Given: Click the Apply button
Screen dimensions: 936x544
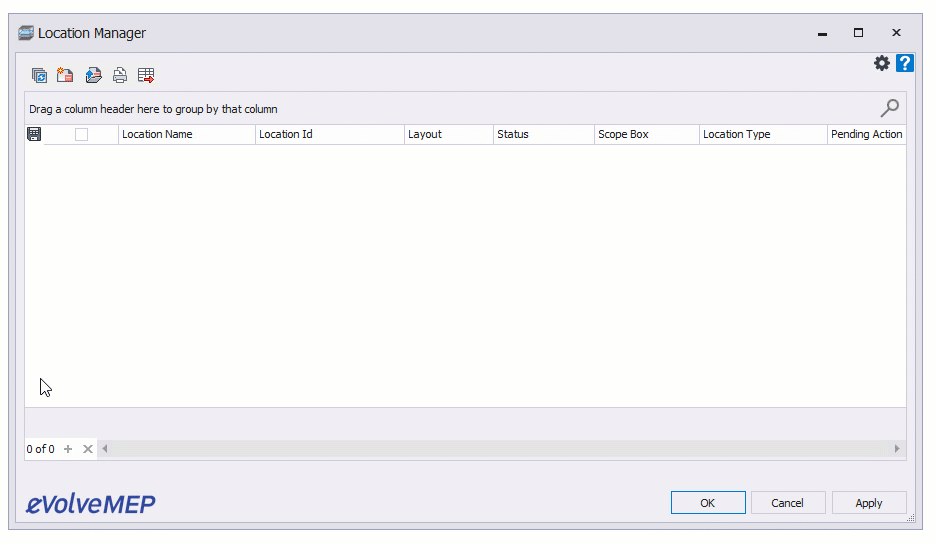Looking at the screenshot, I should pyautogui.click(x=869, y=503).
